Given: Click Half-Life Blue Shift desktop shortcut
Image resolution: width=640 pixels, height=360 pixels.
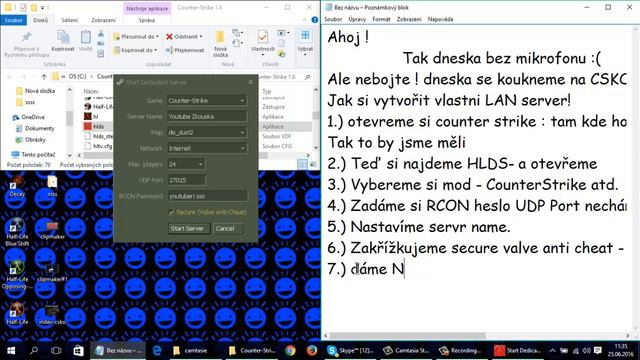Looking at the screenshot, I should tap(17, 232).
